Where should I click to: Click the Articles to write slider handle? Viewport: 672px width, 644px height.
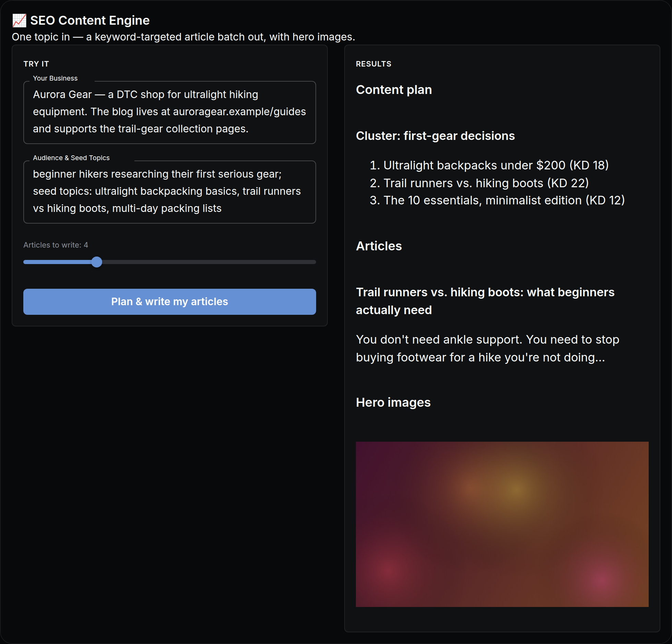point(97,262)
